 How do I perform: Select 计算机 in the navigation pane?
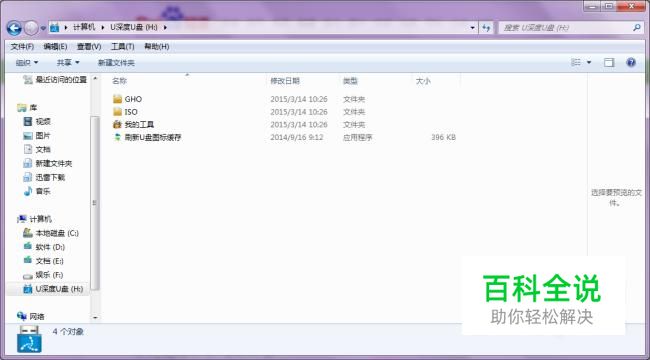click(34, 219)
